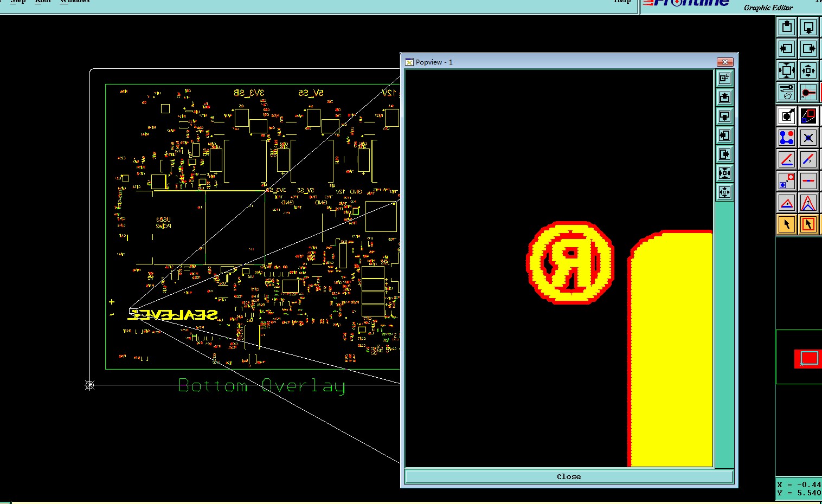Image resolution: width=822 pixels, height=504 pixels.
Task: Select the blue dot with X tool
Action: click(808, 138)
